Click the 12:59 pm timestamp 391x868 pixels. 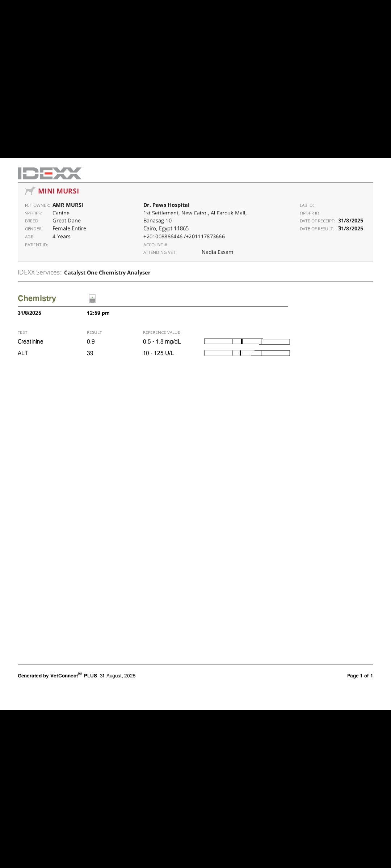(x=98, y=313)
